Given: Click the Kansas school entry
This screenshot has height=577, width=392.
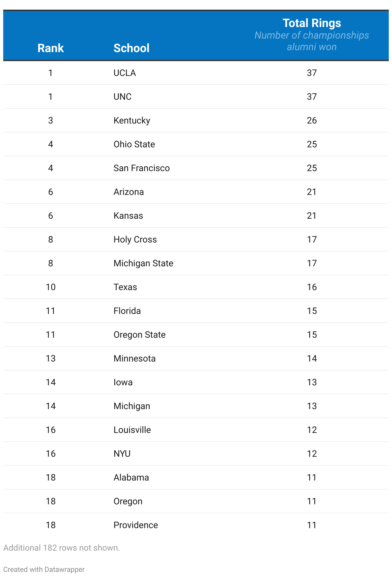Looking at the screenshot, I should click(x=128, y=216).
